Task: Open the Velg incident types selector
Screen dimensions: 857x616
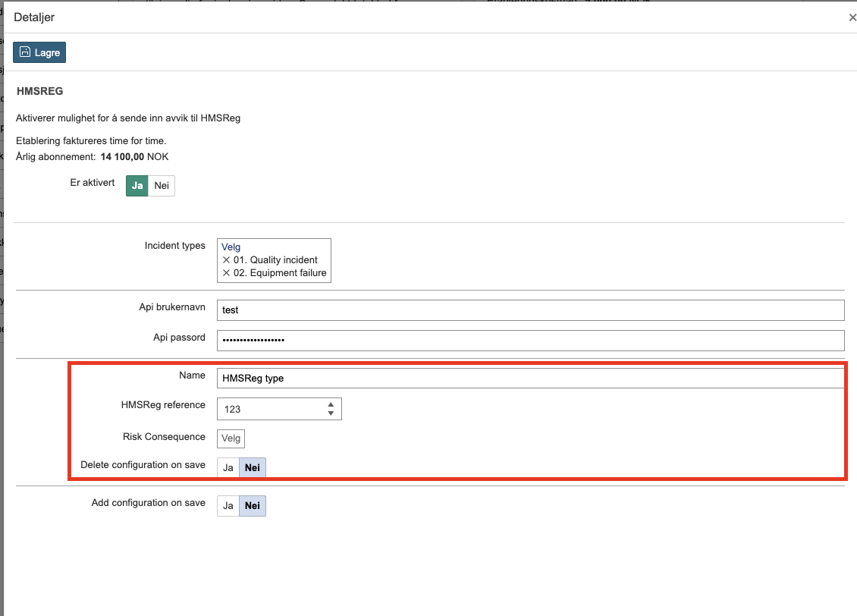Action: point(231,247)
